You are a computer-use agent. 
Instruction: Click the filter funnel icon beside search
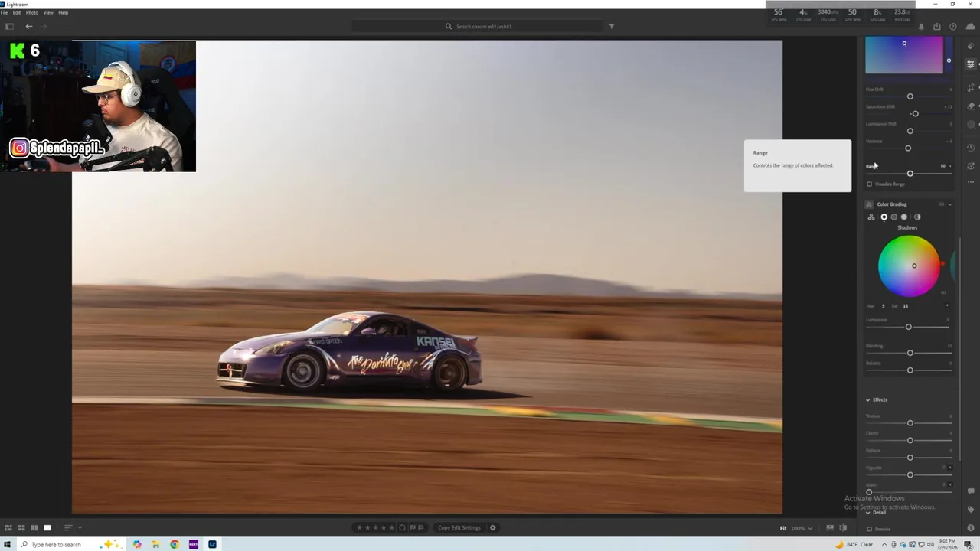point(611,26)
